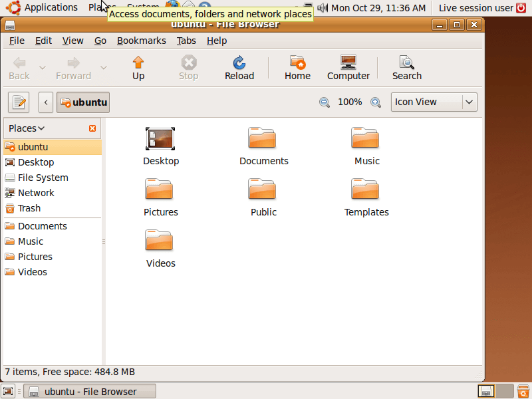Click the sidebar pane divider handle
The image size is (532, 399).
point(104,241)
